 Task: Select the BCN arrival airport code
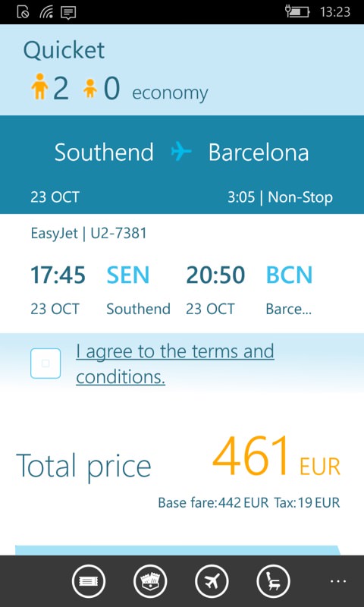[x=289, y=275]
